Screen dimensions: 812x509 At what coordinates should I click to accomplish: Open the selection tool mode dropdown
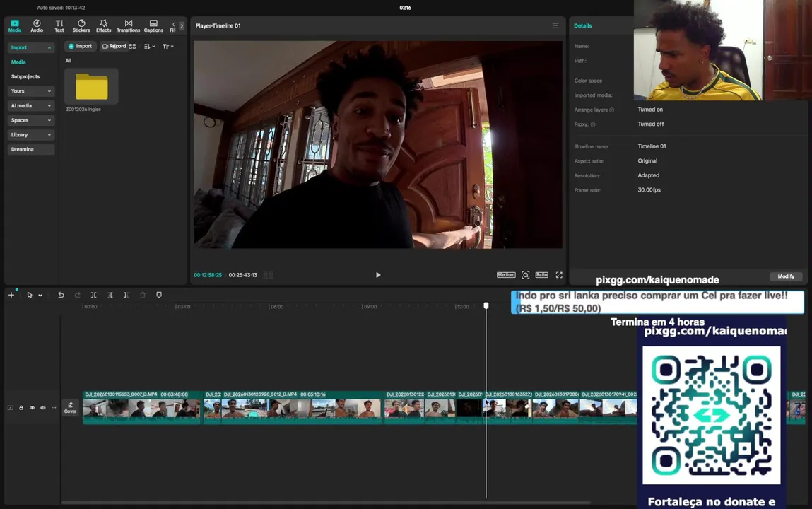pyautogui.click(x=40, y=296)
